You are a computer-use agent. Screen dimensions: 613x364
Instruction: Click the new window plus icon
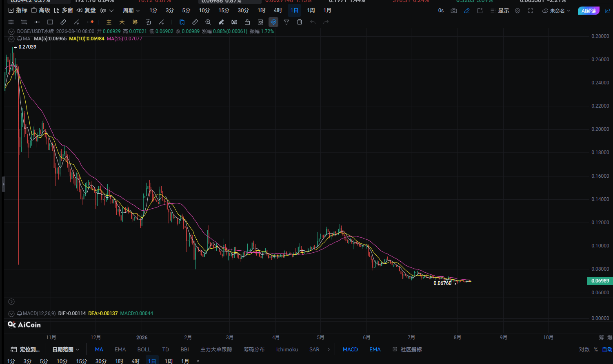click(x=480, y=11)
